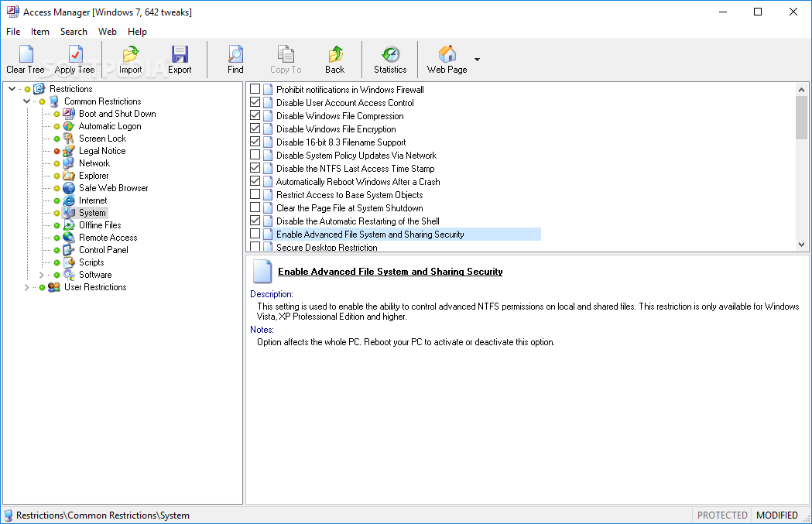Select the Remote Access tree icon
The height and width of the screenshot is (524, 812).
[x=69, y=238]
